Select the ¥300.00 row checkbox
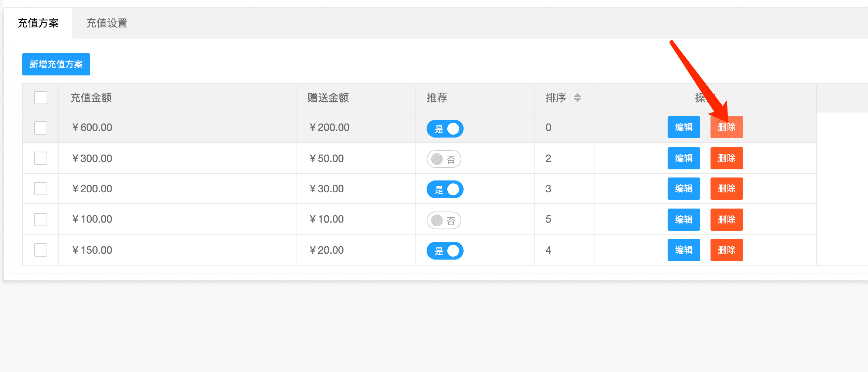This screenshot has width=868, height=372. click(41, 158)
